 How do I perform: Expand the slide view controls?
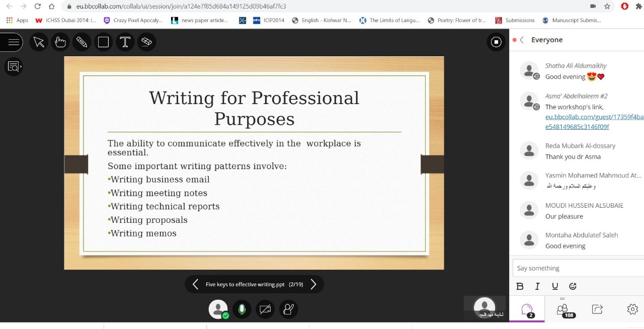coord(13,66)
